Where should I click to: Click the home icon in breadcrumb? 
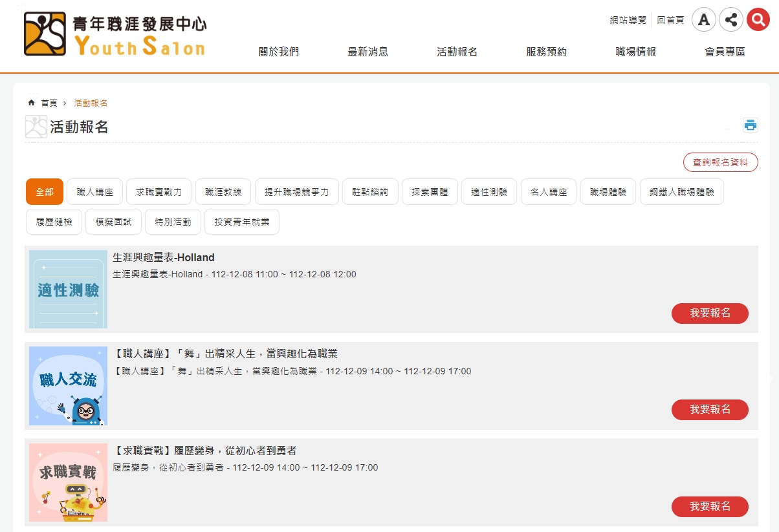click(31, 103)
